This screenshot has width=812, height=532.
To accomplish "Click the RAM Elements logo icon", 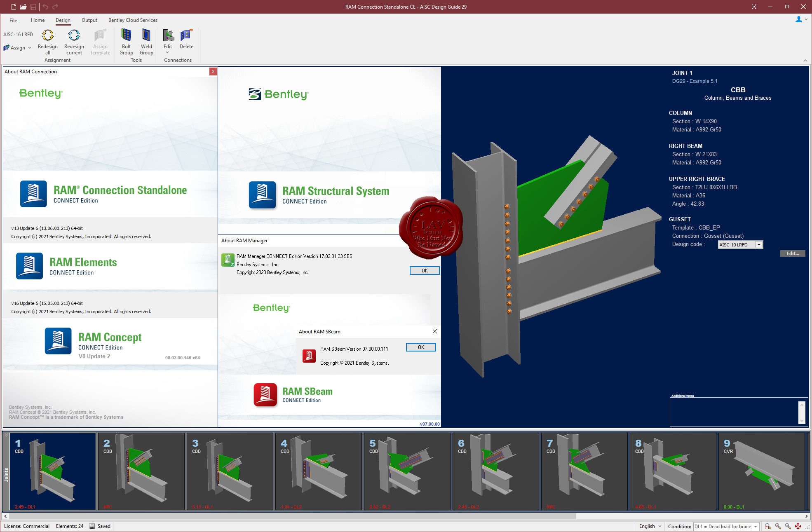I will click(29, 266).
